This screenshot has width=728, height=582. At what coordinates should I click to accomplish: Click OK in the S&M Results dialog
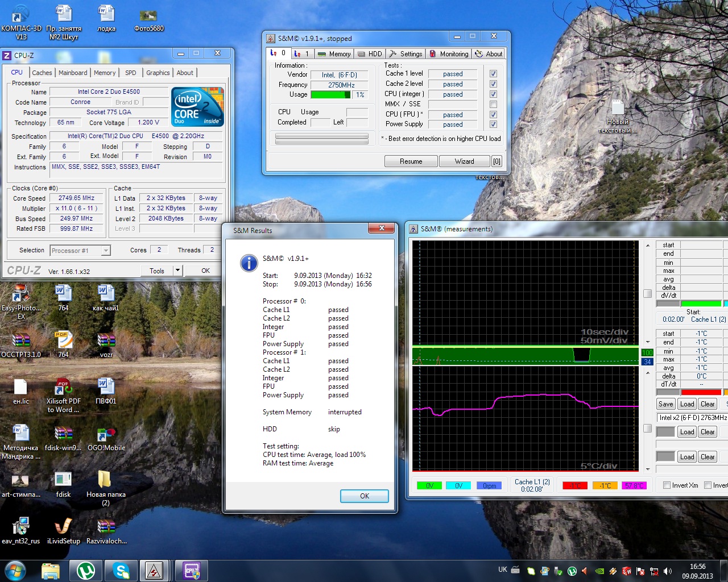point(364,496)
